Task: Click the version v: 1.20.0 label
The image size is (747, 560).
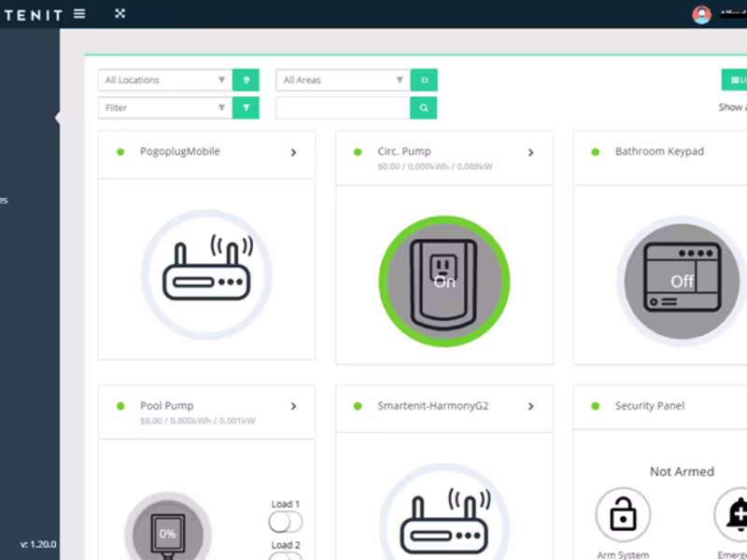Action: (38, 544)
